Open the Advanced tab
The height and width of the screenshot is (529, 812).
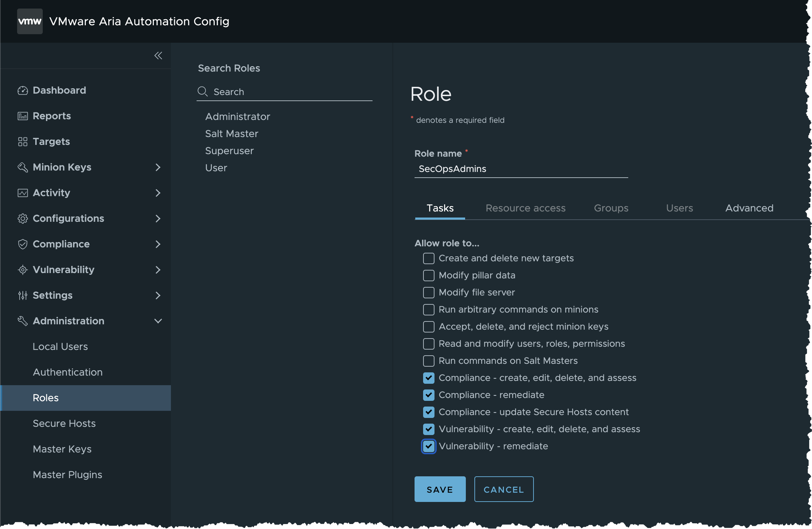(750, 208)
